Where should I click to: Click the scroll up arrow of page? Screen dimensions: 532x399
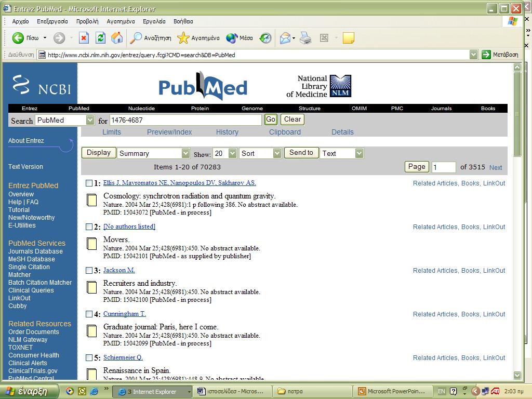517,67
